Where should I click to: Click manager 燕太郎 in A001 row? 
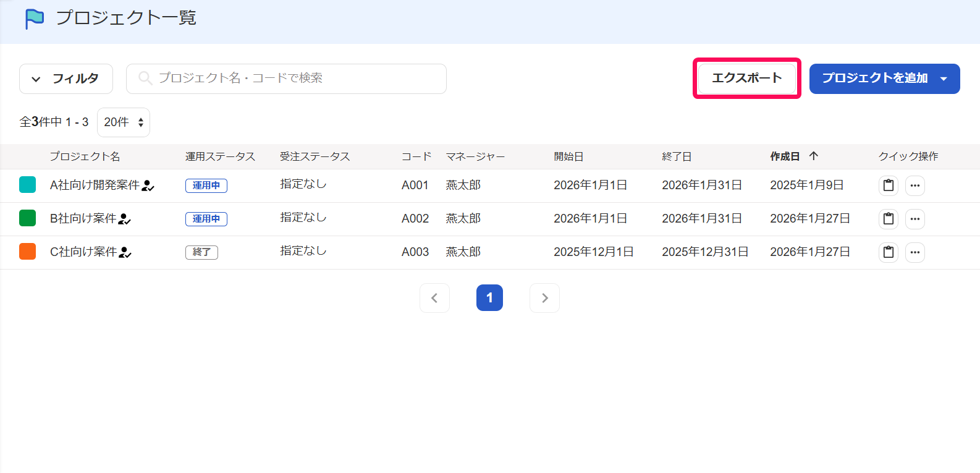(463, 185)
